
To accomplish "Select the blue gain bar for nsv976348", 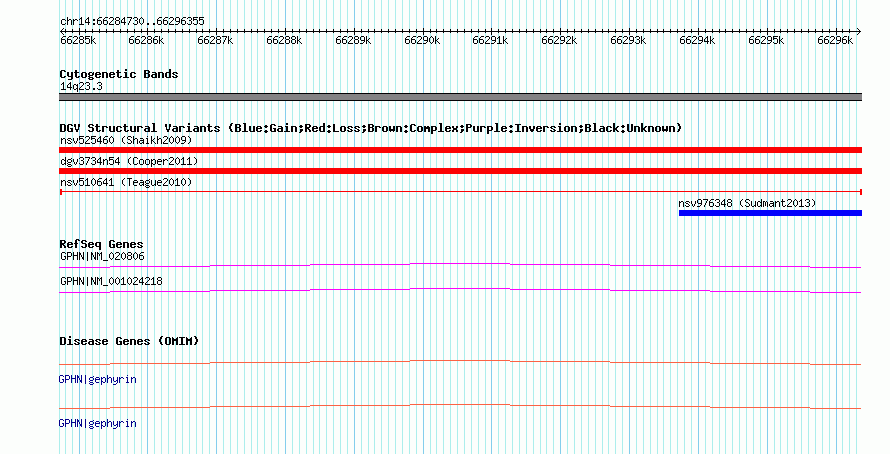I will [770, 213].
